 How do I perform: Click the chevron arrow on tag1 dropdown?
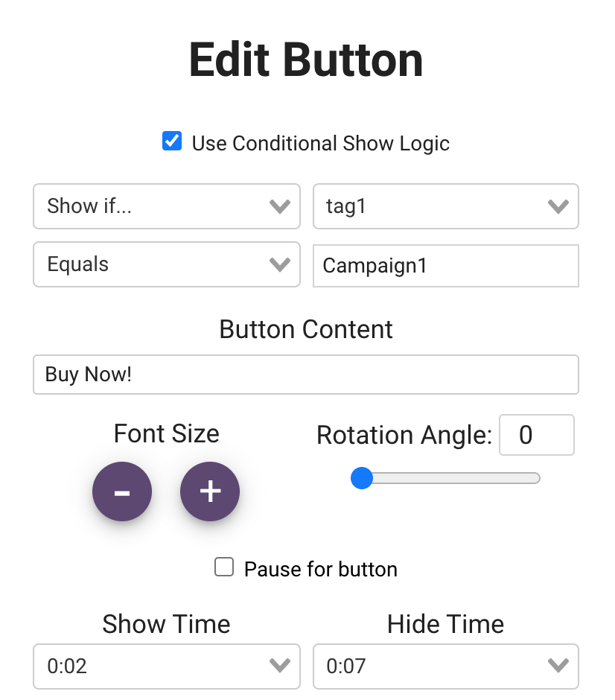[x=558, y=206]
